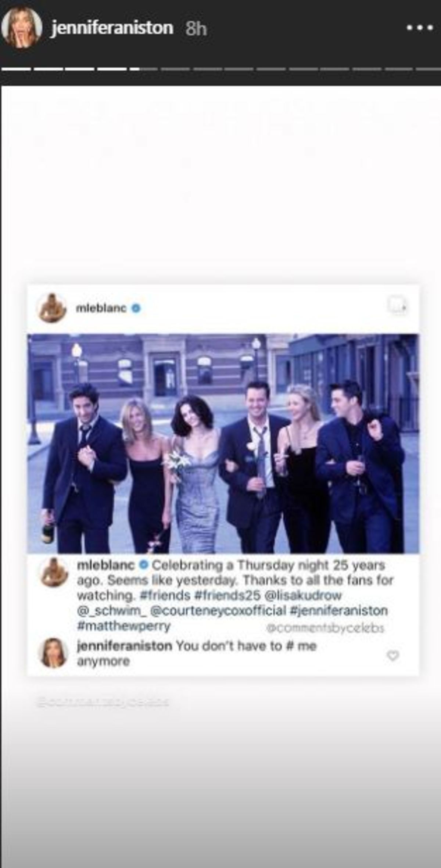Open the @courteneycoxofficial mention
This screenshot has width=441, height=868.
click(218, 611)
